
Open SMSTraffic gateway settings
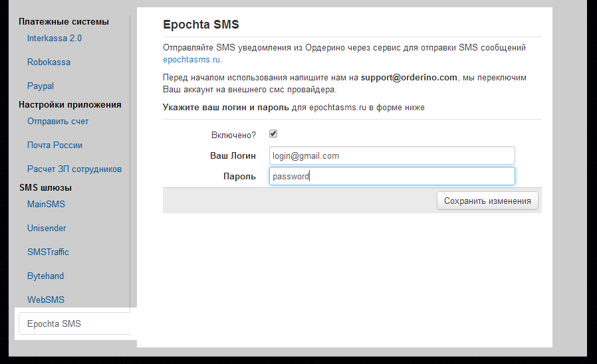48,252
